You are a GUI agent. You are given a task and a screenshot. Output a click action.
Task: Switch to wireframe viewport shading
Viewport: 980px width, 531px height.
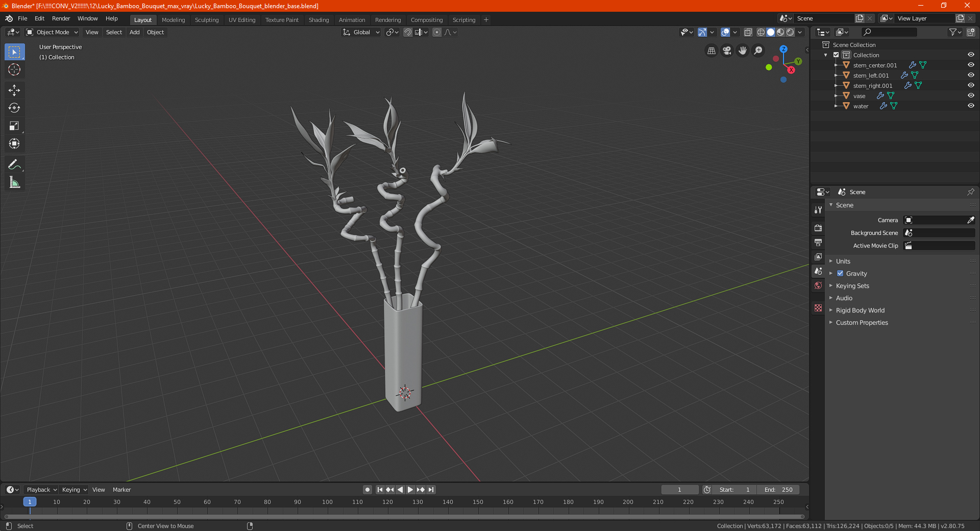(761, 32)
